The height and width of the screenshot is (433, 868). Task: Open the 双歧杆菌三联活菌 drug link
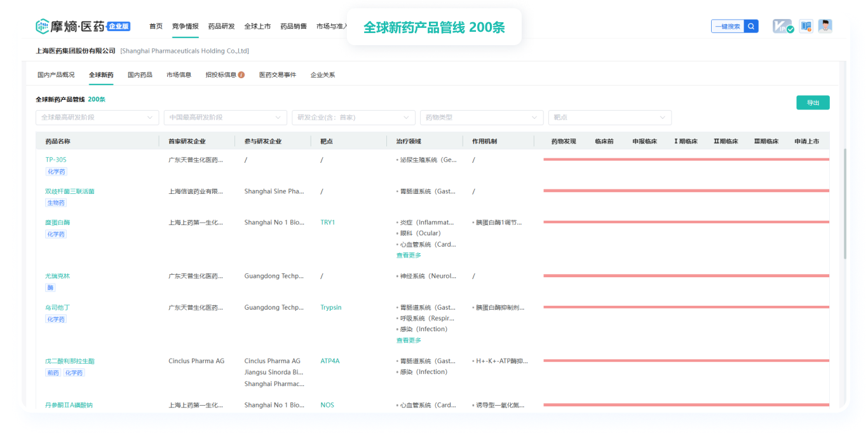[70, 191]
